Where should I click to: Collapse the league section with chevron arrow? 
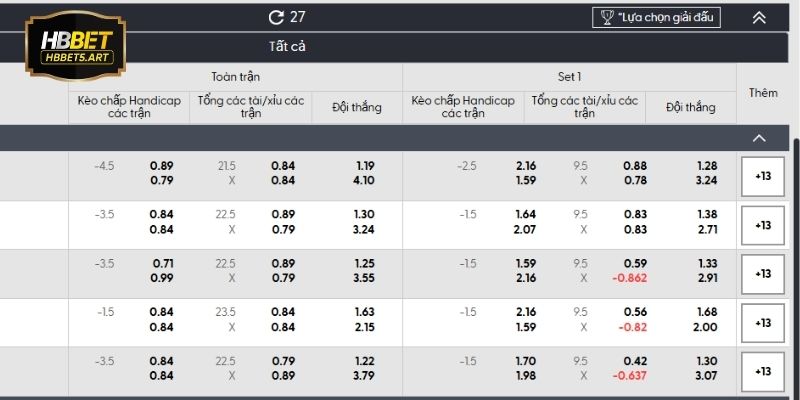759,138
